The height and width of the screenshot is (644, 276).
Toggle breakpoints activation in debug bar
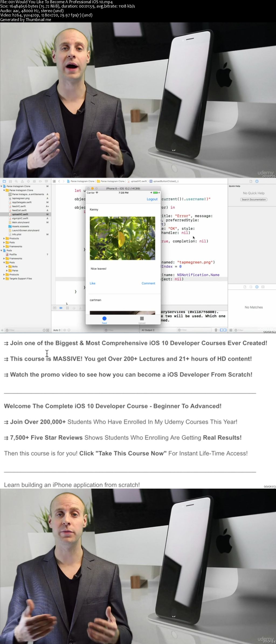61,308
